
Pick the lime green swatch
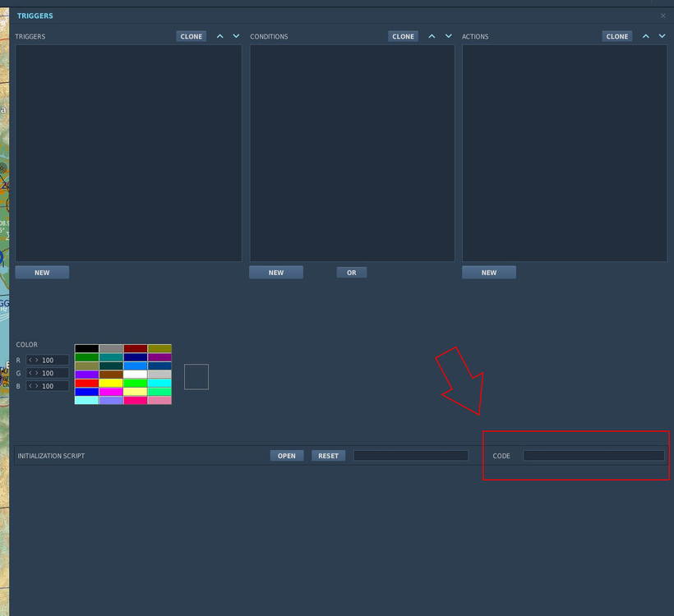tap(136, 384)
